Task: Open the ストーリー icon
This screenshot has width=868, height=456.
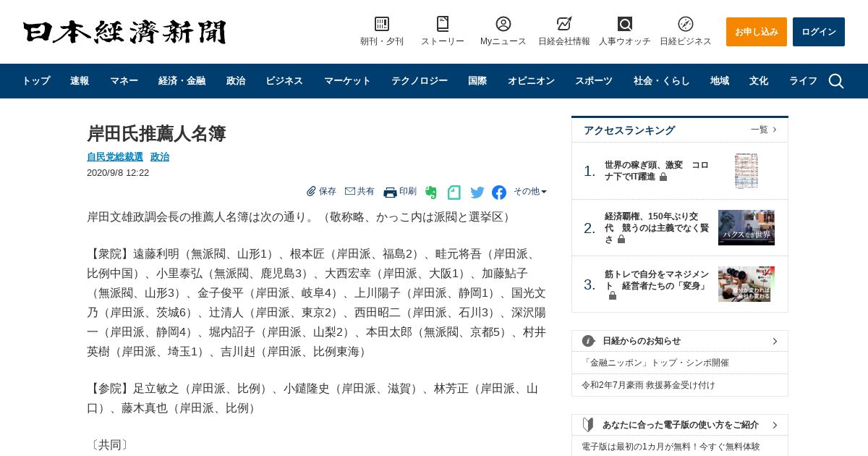Action: pos(443,24)
